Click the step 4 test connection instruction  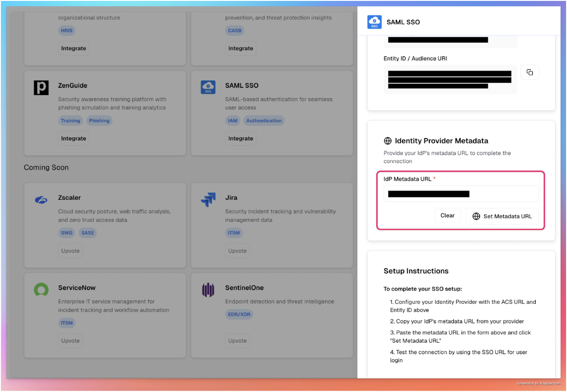click(459, 356)
